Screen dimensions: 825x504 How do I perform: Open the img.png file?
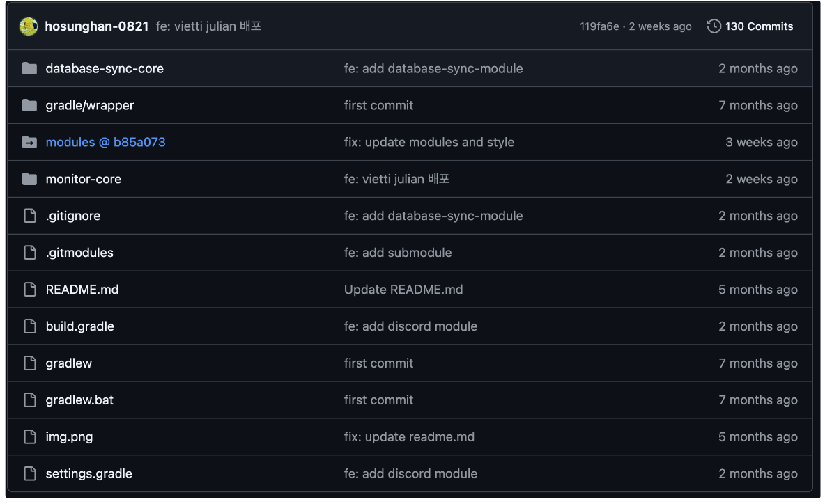pyautogui.click(x=69, y=436)
